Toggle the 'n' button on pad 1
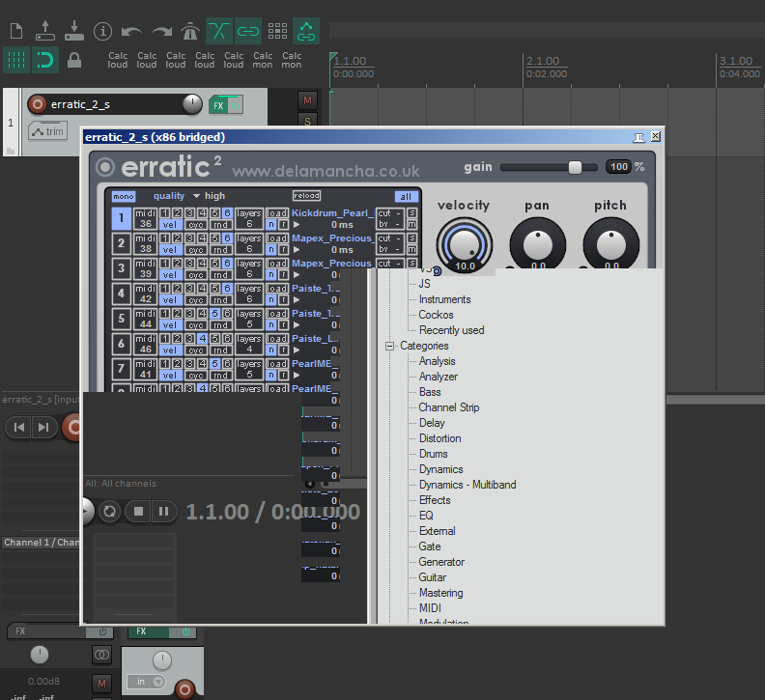The height and width of the screenshot is (700, 765). pyautogui.click(x=271, y=225)
